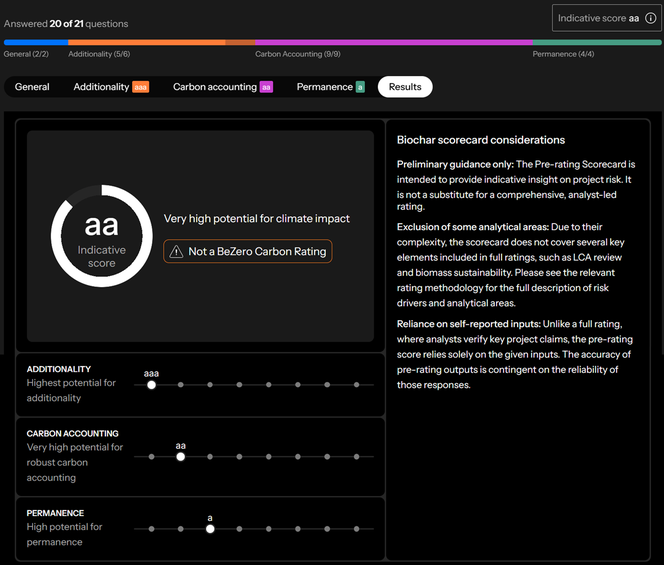Open the Carbon accounting tab
Image resolution: width=664 pixels, height=565 pixels.
214,87
